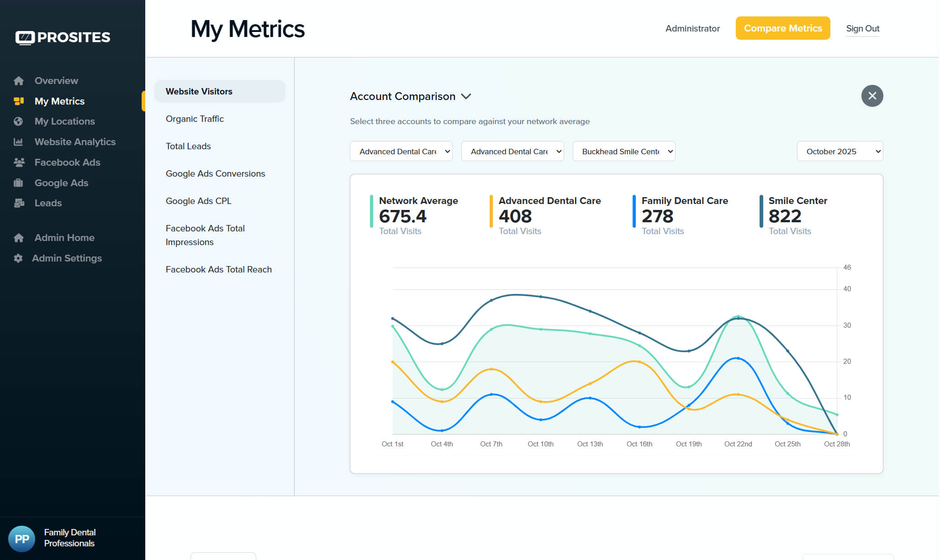Click the Website Analytics chart icon

click(x=18, y=142)
